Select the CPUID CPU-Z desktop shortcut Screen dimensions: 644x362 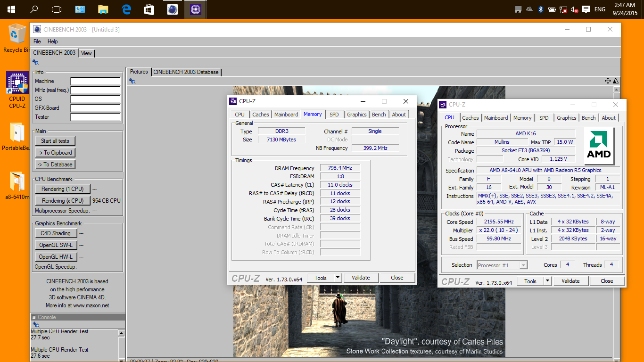point(17,90)
